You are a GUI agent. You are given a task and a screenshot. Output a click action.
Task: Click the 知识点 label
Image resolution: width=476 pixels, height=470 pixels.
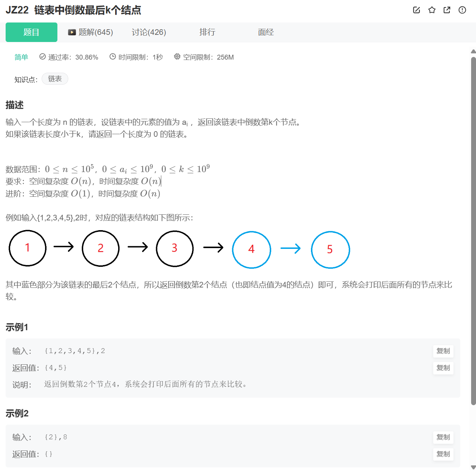point(26,79)
